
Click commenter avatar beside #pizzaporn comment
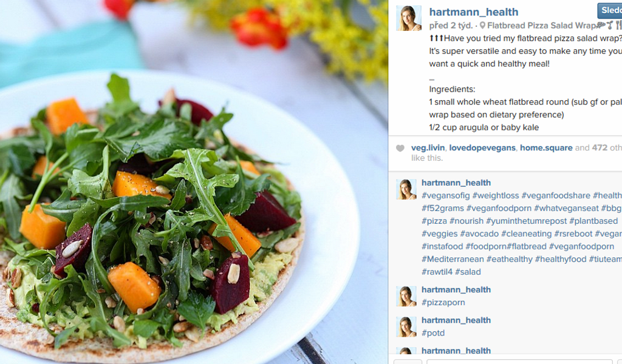(406, 296)
